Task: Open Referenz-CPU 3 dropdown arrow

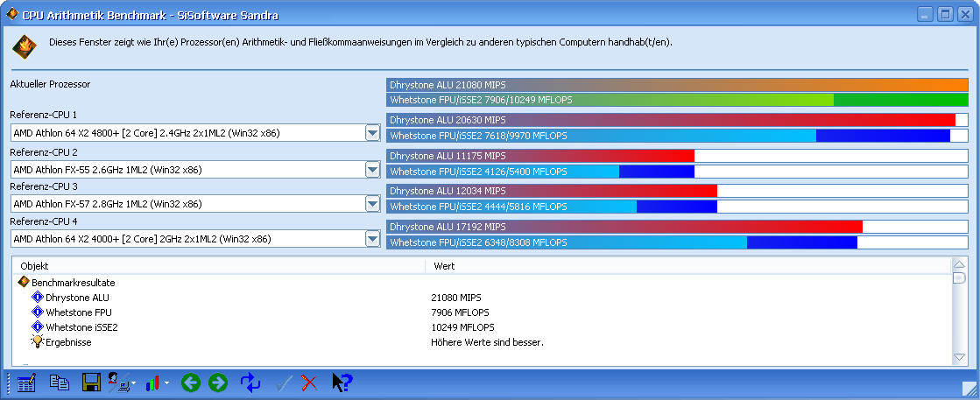Action: click(x=372, y=204)
